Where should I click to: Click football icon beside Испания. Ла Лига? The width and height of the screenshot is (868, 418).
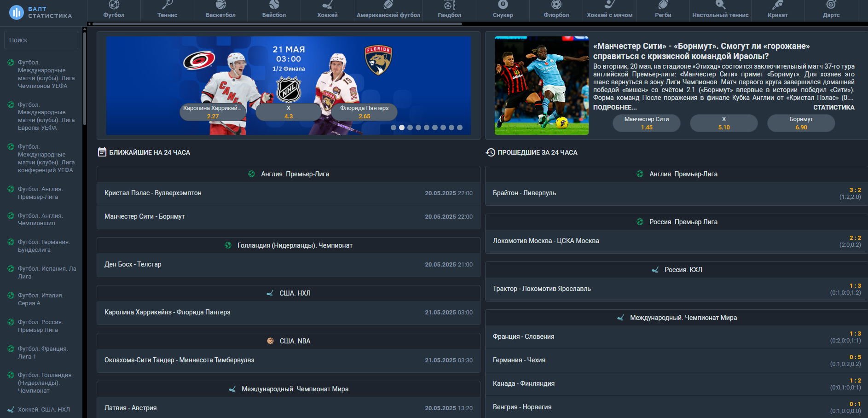[11, 268]
